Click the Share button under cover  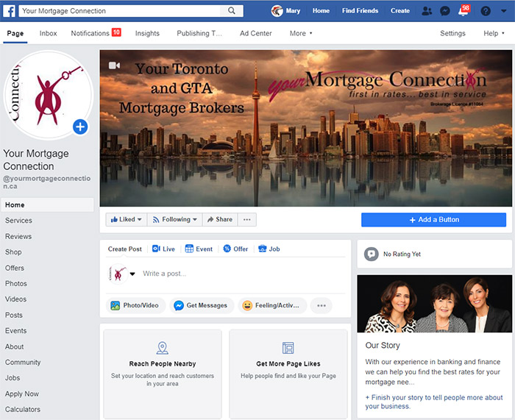point(220,219)
